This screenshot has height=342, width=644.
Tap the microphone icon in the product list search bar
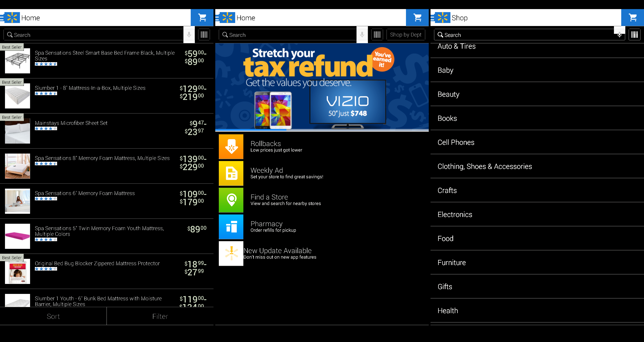point(189,35)
